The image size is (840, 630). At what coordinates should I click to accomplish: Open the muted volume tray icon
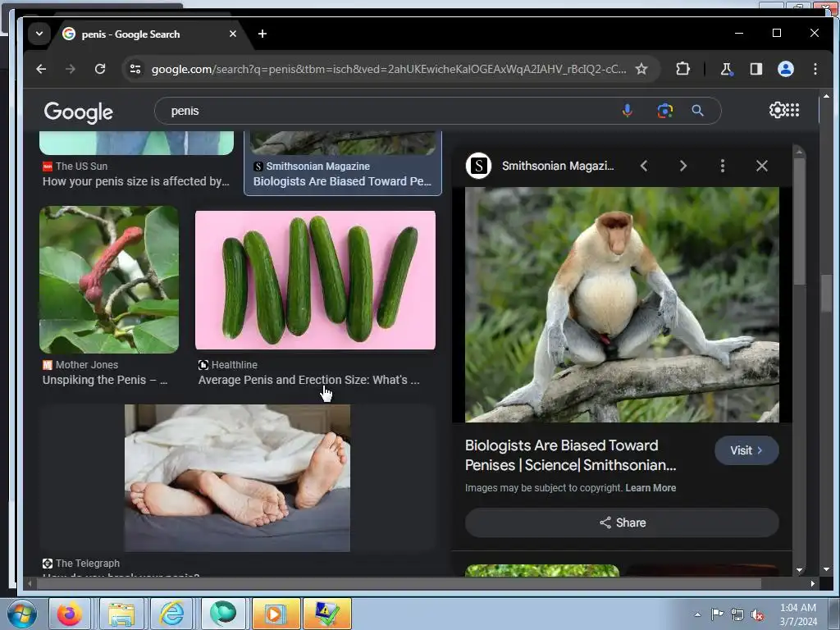pos(757,615)
